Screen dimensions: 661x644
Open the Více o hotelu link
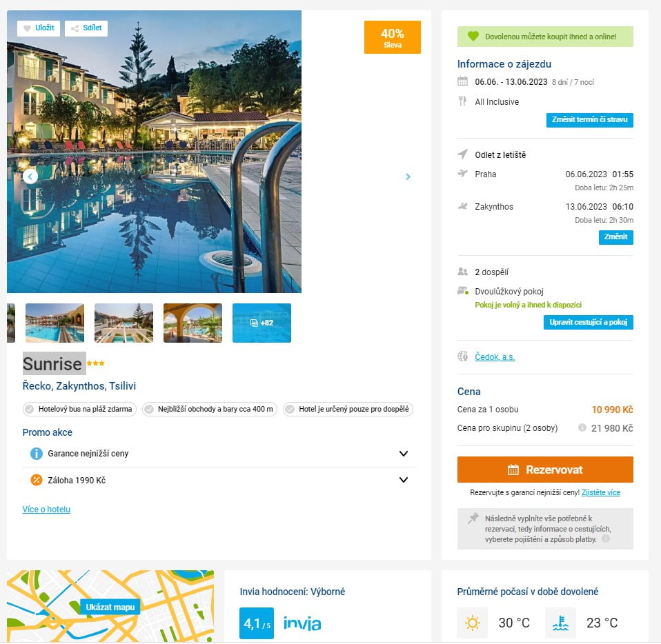(46, 510)
